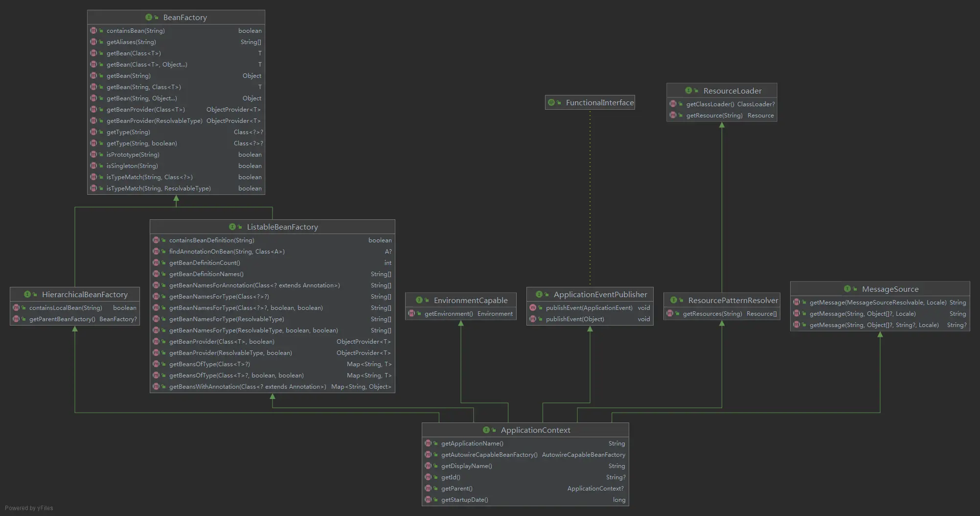Viewport: 980px width, 516px height.
Task: Select the ListableBeanFactory node title
Action: pyautogui.click(x=282, y=227)
